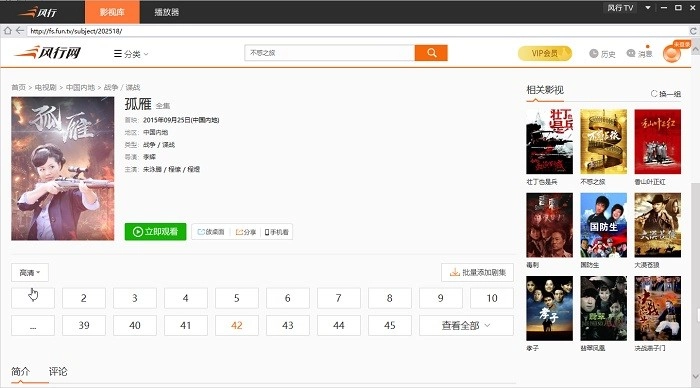Click the 风行 app logo in title bar
This screenshot has height=388, width=700.
click(x=38, y=12)
